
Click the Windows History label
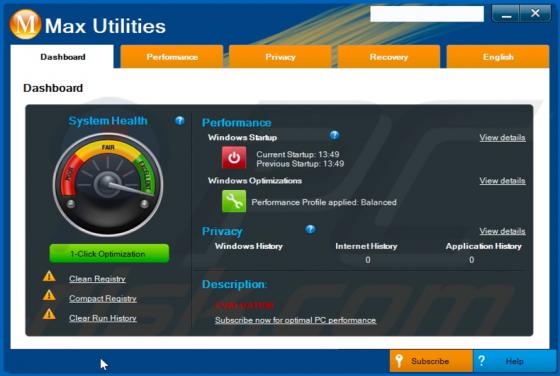pos(249,246)
